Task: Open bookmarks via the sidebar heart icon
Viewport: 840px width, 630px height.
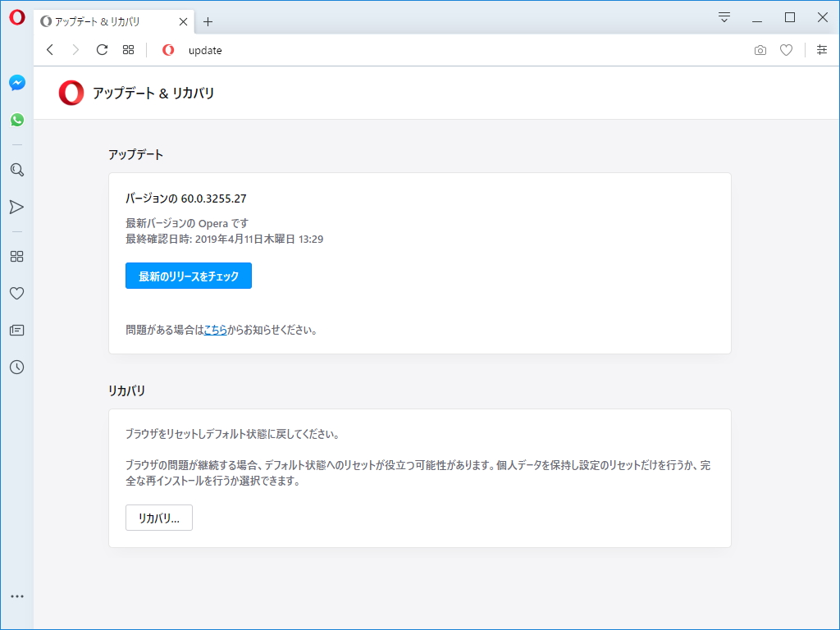Action: (x=16, y=293)
